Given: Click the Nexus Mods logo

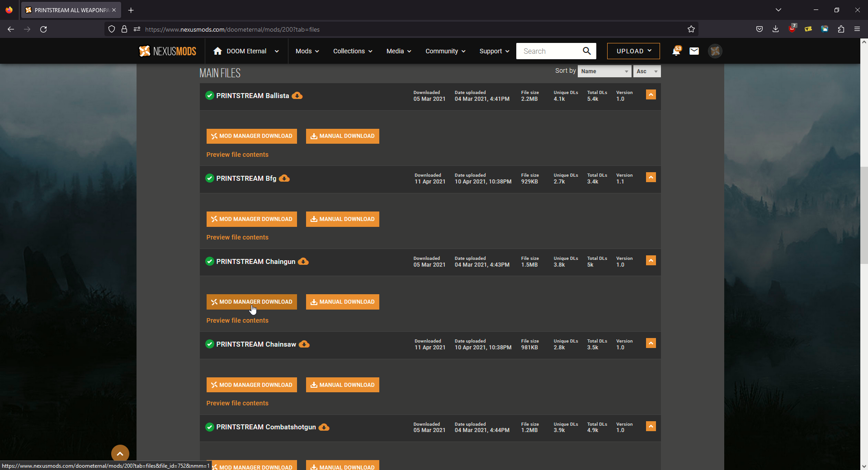Looking at the screenshot, I should click(x=168, y=51).
